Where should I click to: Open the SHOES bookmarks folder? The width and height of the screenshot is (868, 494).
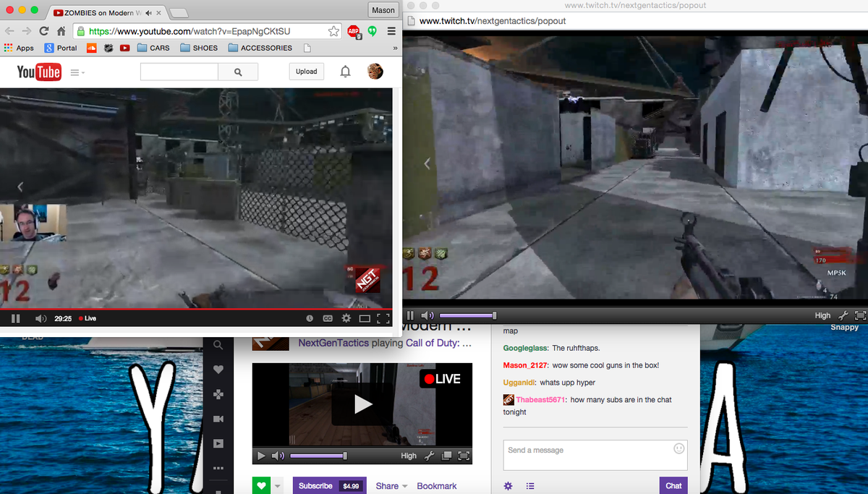tap(199, 48)
